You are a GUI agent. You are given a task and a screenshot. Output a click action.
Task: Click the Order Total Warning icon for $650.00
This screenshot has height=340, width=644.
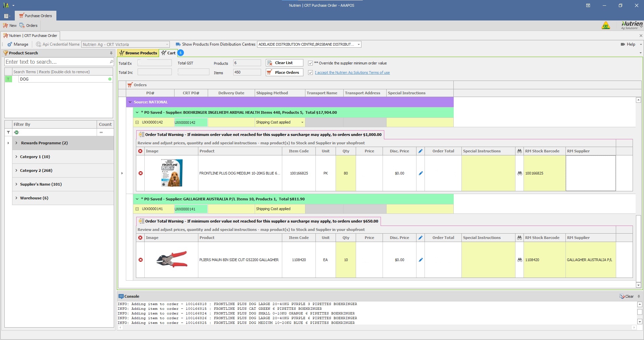141,221
